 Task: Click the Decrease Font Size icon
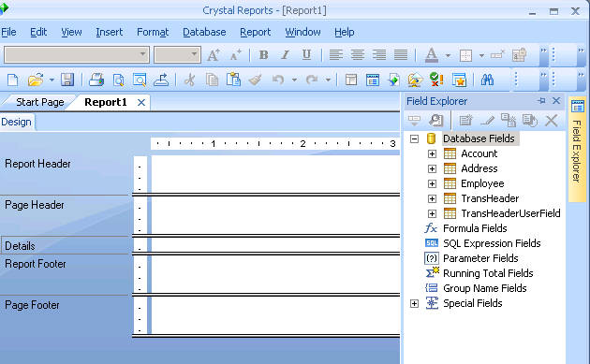[x=236, y=55]
